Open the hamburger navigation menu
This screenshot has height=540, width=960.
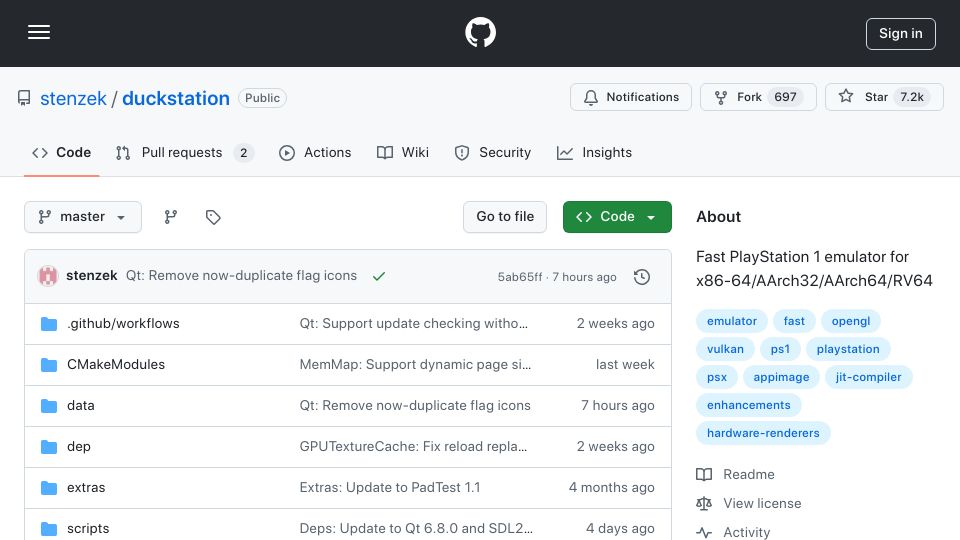39,32
